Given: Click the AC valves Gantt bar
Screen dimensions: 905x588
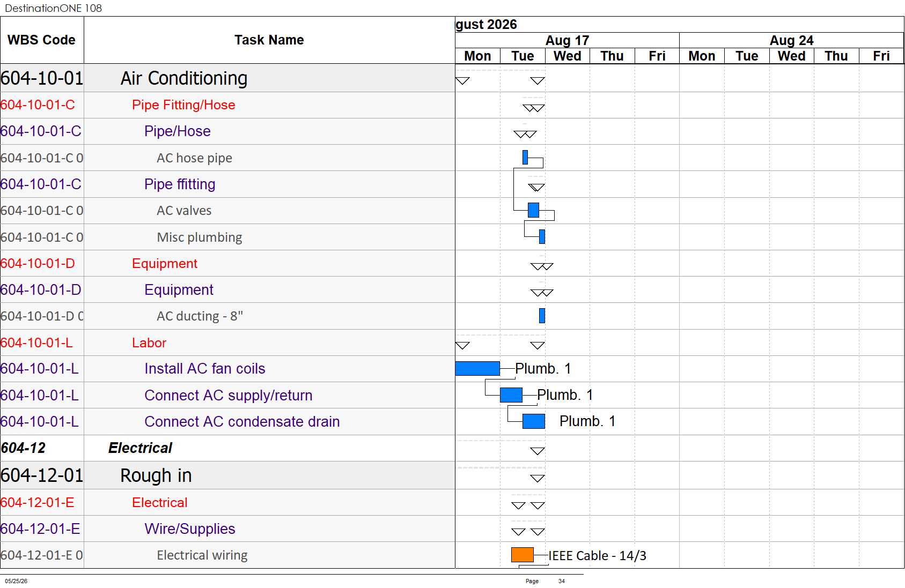Looking at the screenshot, I should [533, 210].
